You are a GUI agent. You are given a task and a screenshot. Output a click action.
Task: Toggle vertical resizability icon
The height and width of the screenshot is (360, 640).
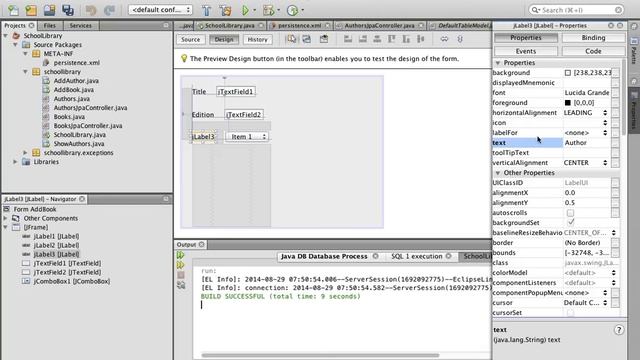click(x=460, y=39)
